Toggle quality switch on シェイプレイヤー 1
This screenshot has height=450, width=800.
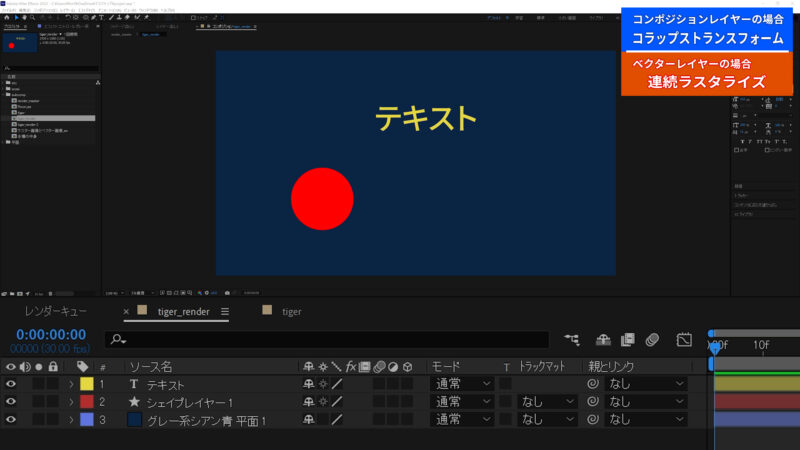point(337,402)
